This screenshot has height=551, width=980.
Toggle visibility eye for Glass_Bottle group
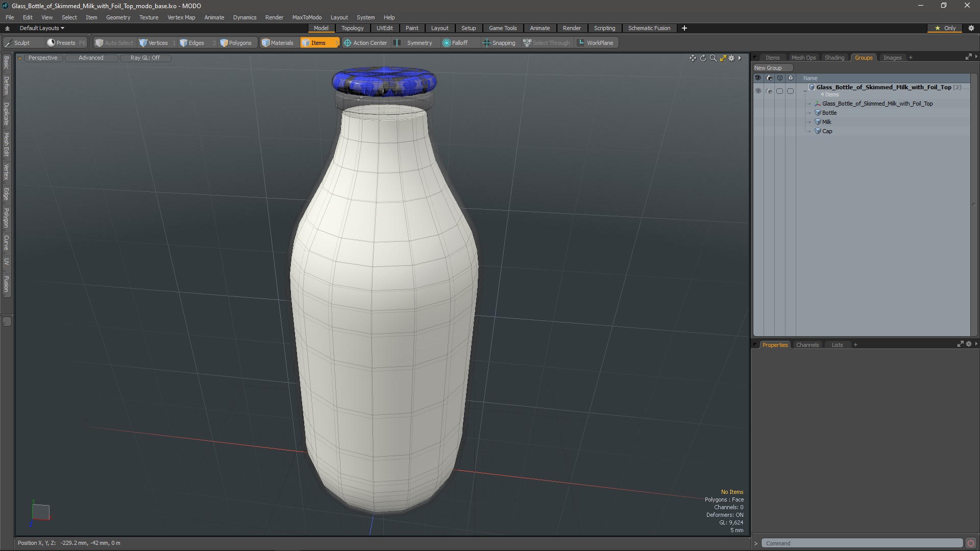click(x=758, y=91)
